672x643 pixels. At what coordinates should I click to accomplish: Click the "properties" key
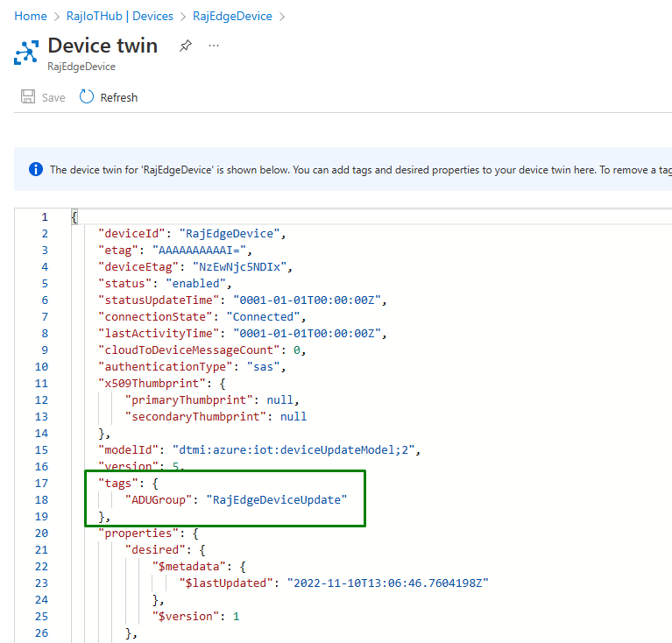(x=138, y=533)
